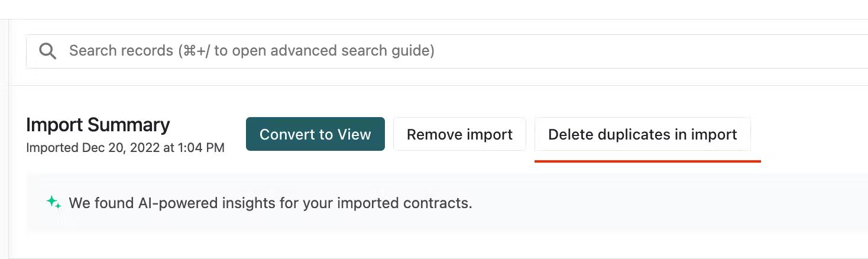Click the word "Convert" on the teal button
The image size is (868, 259).
[x=287, y=134]
